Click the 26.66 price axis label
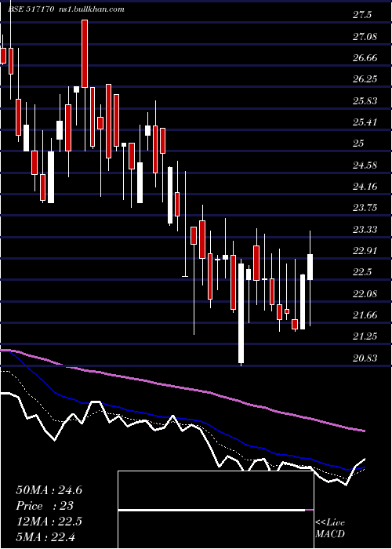This screenshot has height=549, width=392. 365,57
